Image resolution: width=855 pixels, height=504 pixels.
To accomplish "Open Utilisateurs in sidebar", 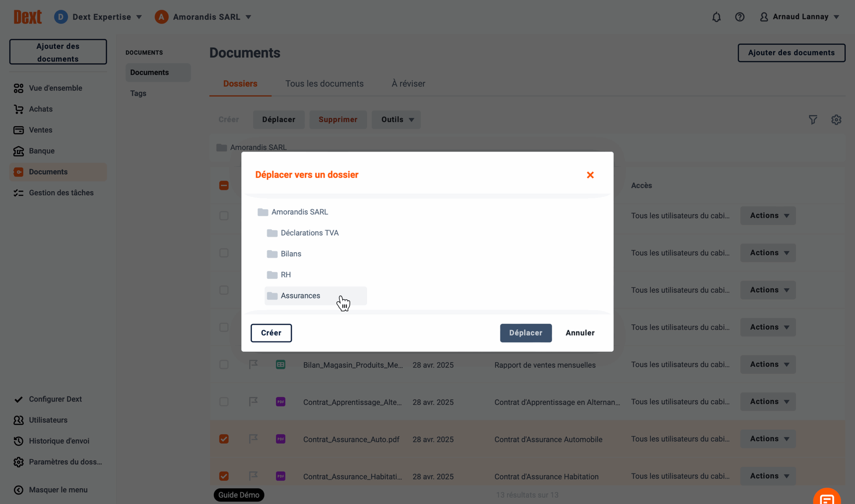I will pos(58,420).
